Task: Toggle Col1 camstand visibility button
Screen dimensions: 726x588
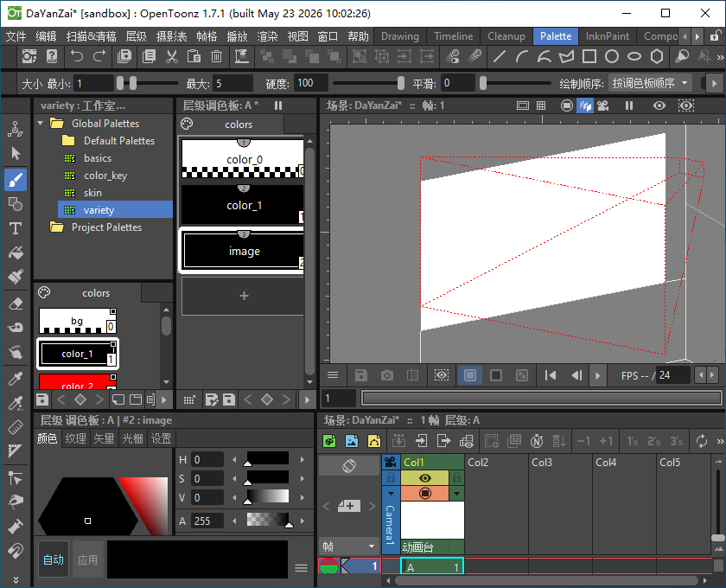Action: [424, 493]
